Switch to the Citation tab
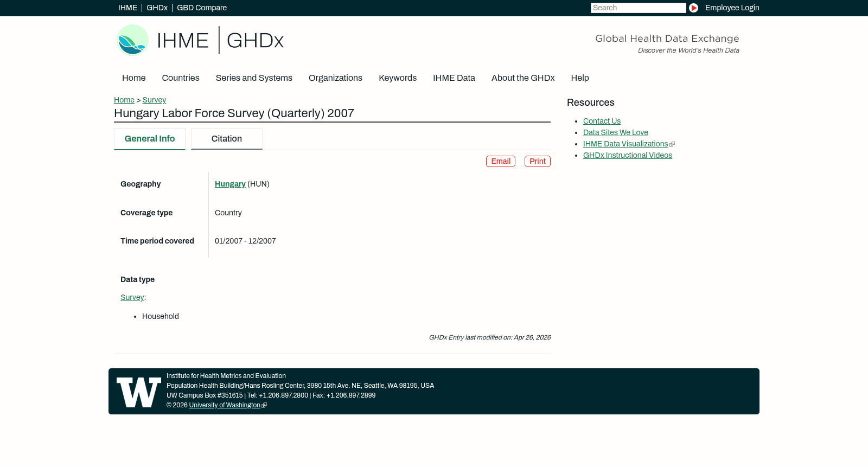Image resolution: width=868 pixels, height=467 pixels. 227,139
